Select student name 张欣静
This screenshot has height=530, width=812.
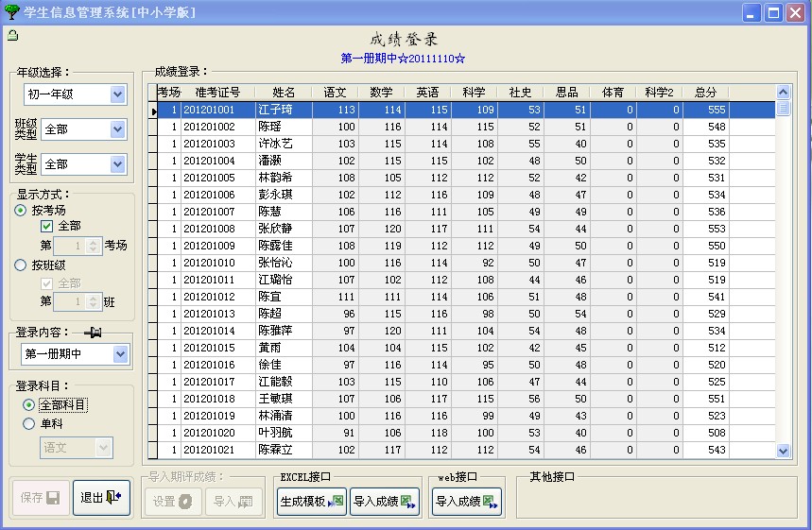coord(275,229)
